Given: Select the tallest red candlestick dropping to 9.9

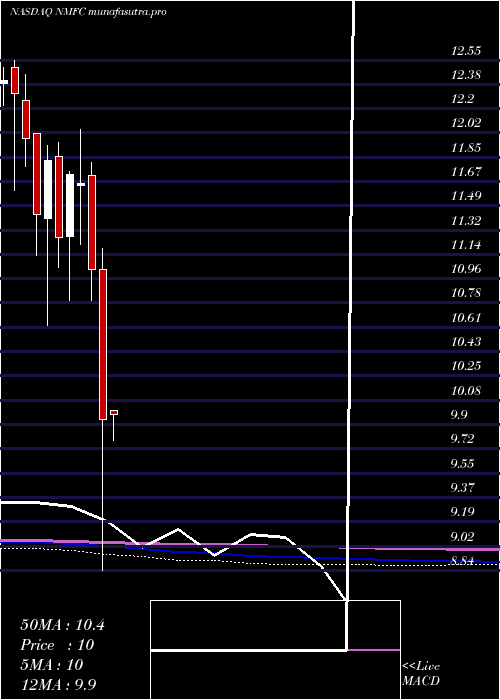Looking at the screenshot, I should coord(103,345).
